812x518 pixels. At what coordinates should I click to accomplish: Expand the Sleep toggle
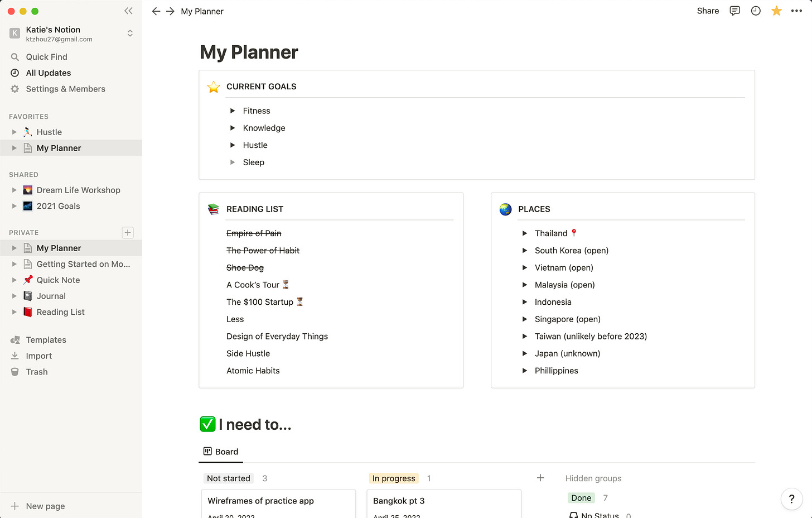click(233, 162)
